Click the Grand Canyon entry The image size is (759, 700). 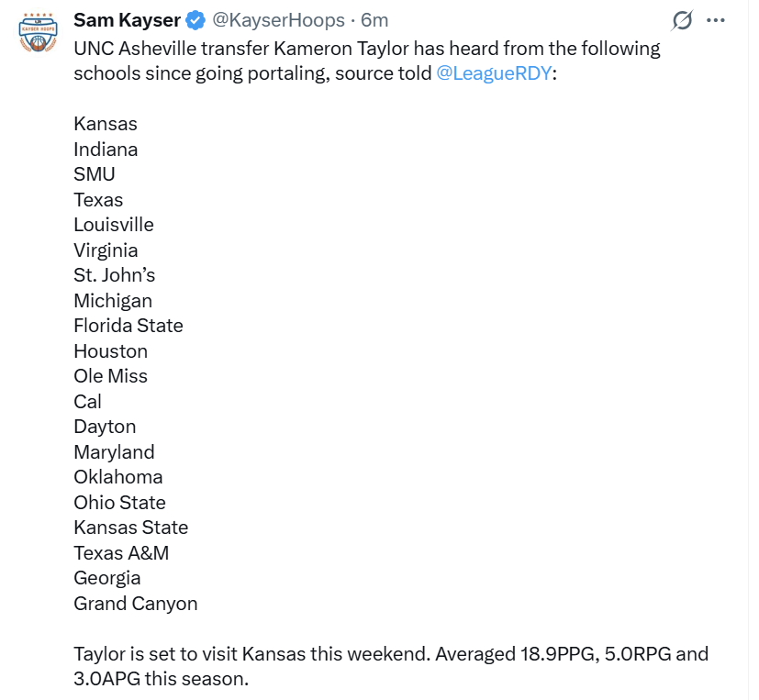click(136, 604)
